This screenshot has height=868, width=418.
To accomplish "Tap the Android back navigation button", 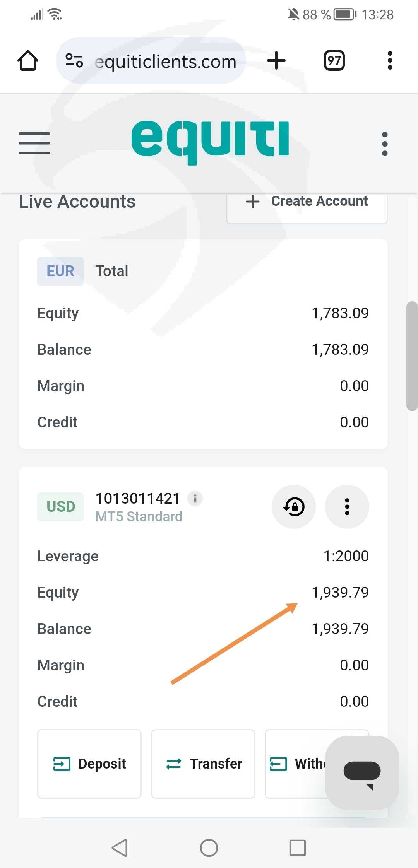I will 120,848.
